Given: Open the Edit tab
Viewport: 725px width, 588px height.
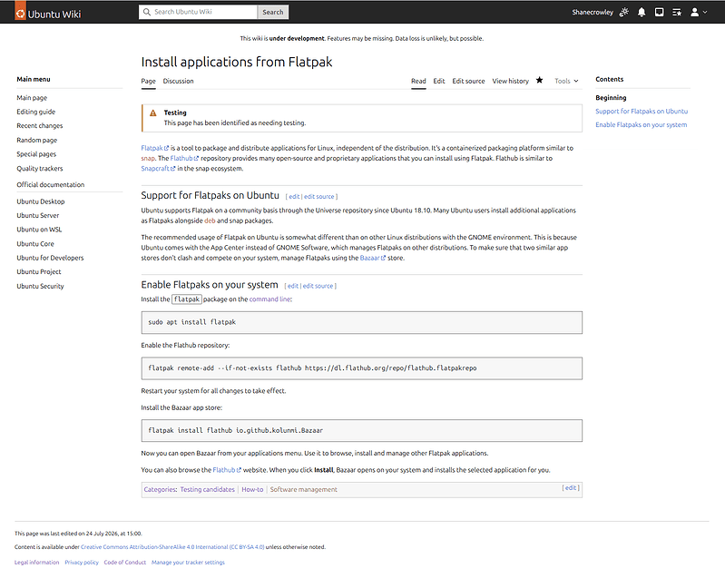Looking at the screenshot, I should pyautogui.click(x=439, y=81).
